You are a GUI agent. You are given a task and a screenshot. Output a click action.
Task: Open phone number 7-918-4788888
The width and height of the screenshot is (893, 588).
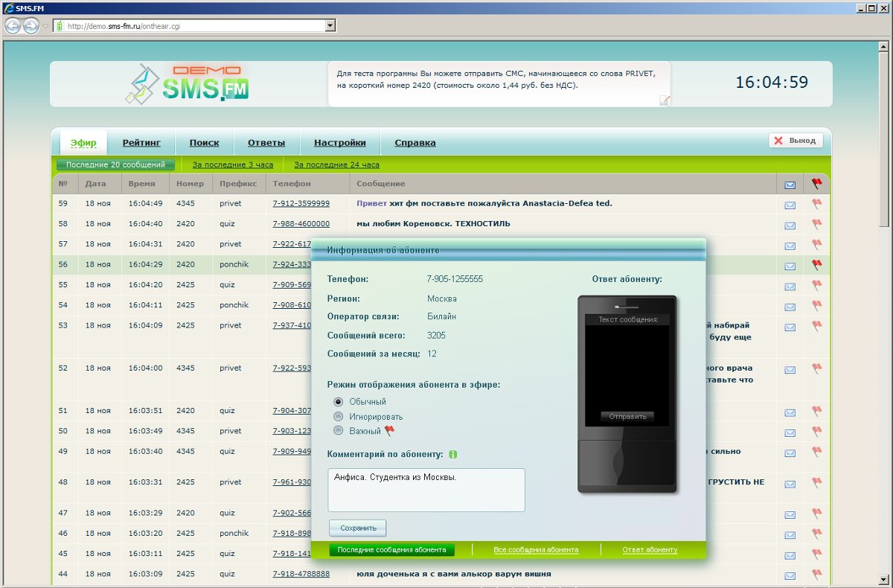(301, 574)
